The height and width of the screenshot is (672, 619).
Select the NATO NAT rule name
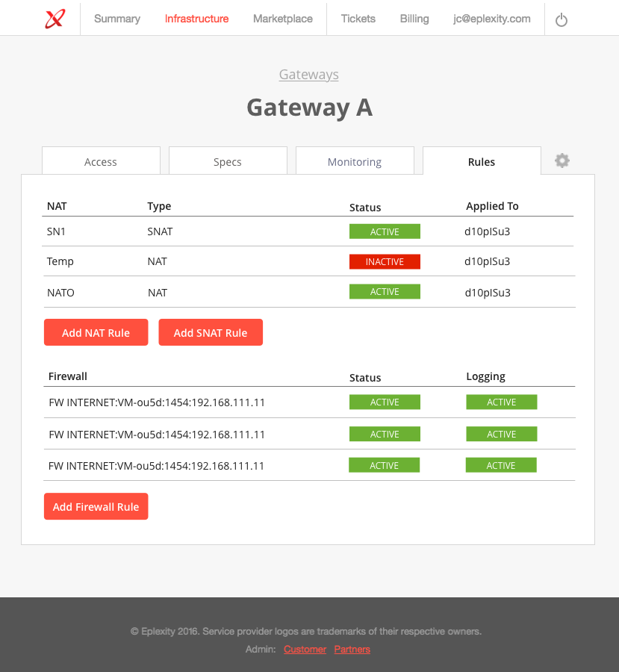coord(60,293)
